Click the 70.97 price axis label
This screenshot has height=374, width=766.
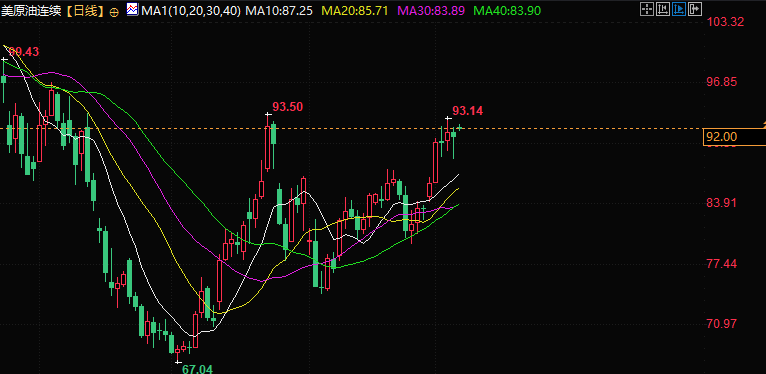coord(722,324)
